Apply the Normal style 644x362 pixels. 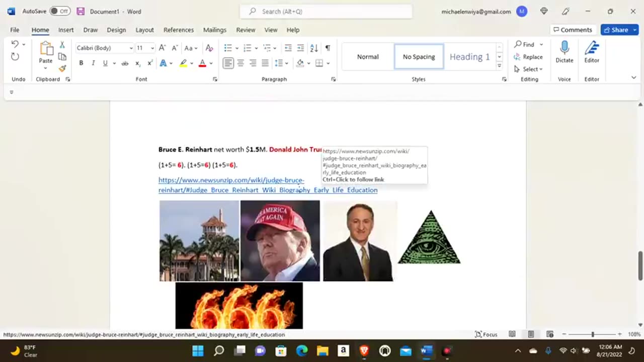coord(368,57)
